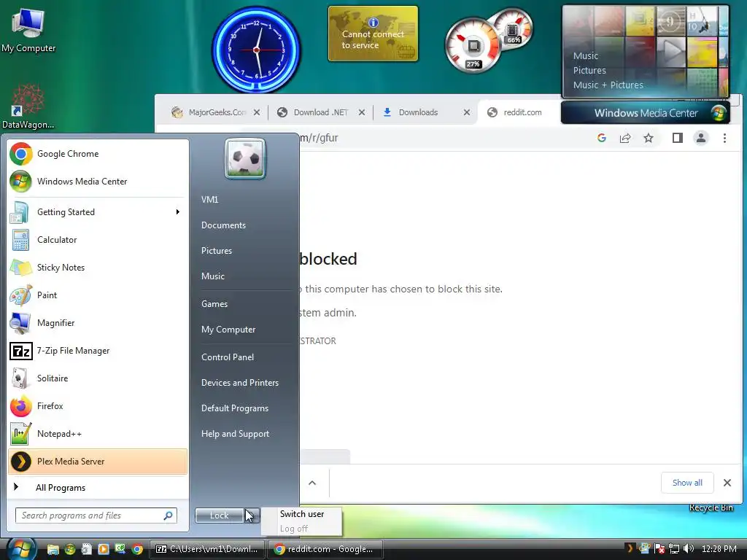
Task: Launch Plex Media Server from Start menu
Action: [98, 462]
